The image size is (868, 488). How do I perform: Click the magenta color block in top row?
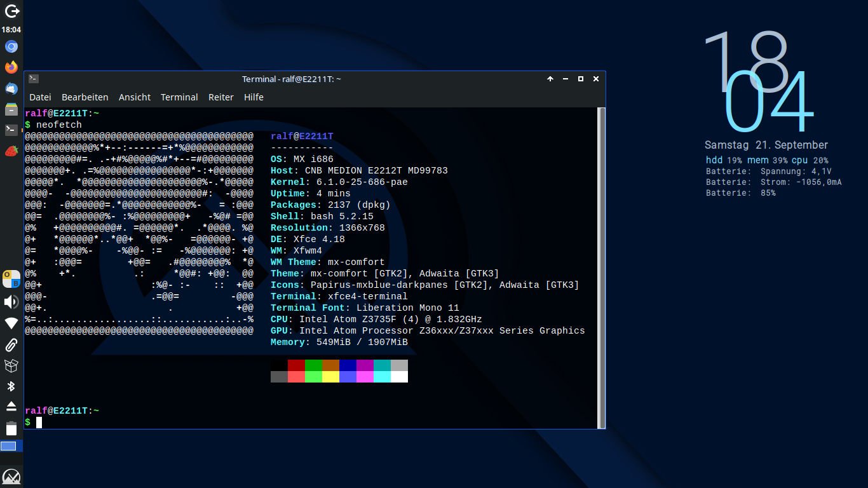coord(365,365)
